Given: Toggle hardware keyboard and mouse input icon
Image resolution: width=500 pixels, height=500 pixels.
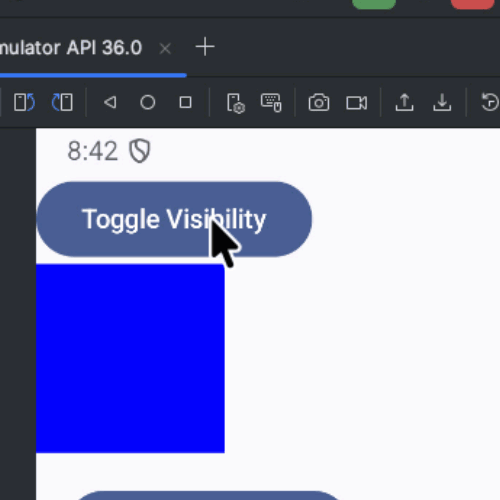Looking at the screenshot, I should (x=271, y=103).
